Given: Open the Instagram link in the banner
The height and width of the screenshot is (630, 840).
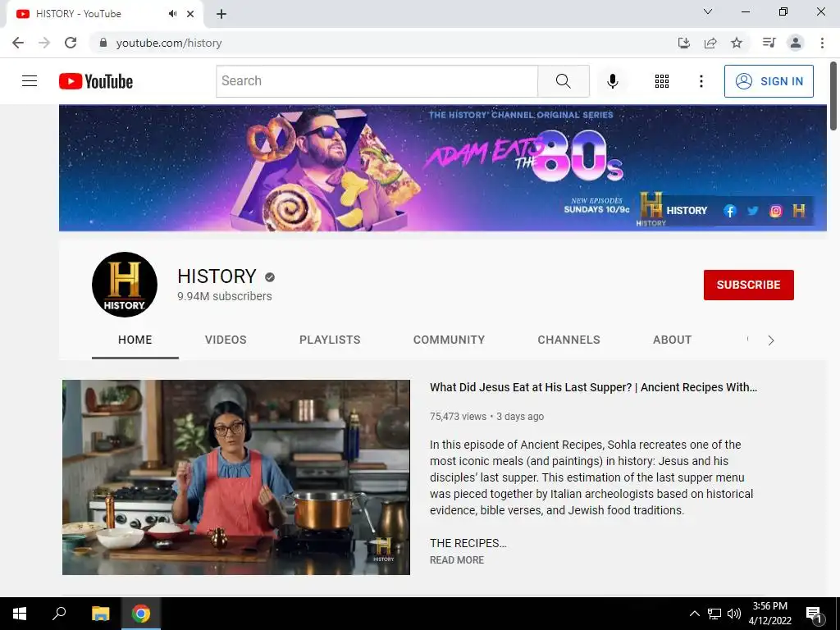Looking at the screenshot, I should 775,211.
